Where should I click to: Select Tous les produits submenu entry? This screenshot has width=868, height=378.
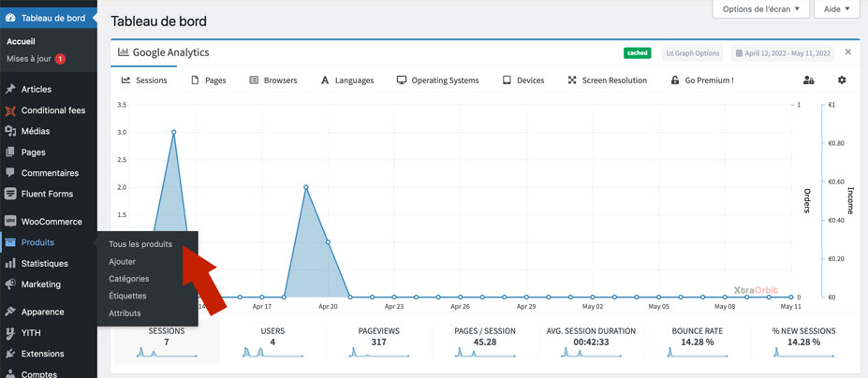tap(140, 244)
